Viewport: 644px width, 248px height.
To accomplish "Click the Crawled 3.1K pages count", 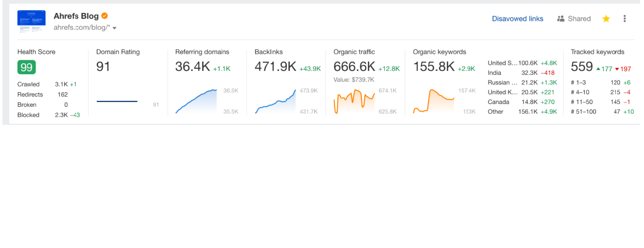I will (x=61, y=84).
